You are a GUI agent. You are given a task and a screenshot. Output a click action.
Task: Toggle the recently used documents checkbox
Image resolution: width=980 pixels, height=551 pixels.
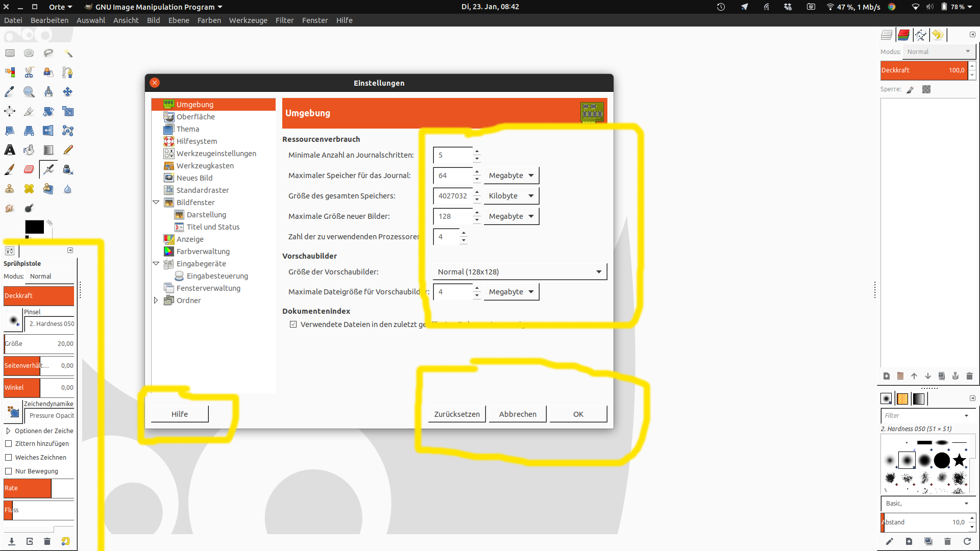[293, 324]
